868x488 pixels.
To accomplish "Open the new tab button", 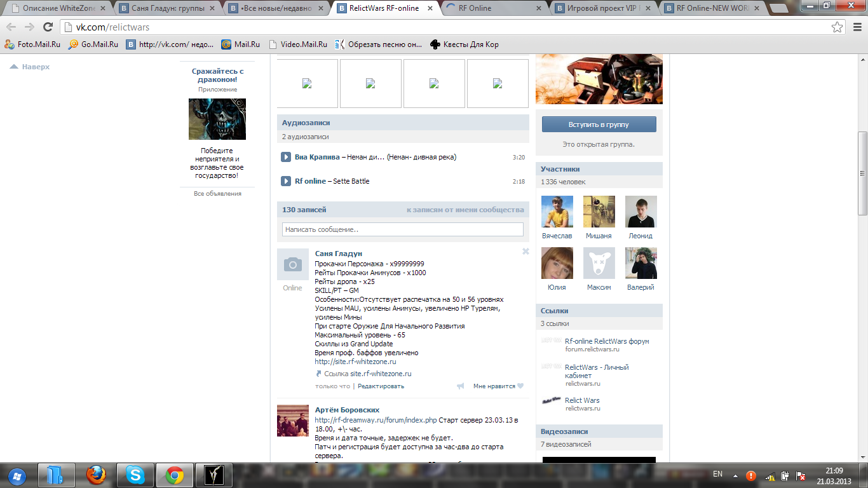I will [778, 8].
